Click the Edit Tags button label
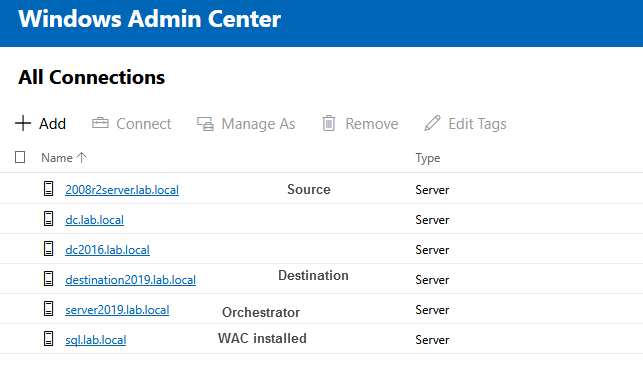 pyautogui.click(x=477, y=124)
